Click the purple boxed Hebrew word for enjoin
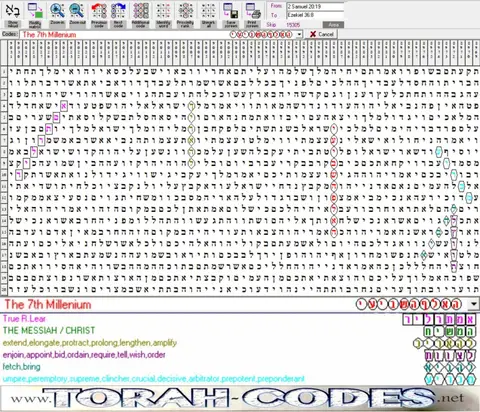480x412 pixels. [x=450, y=355]
